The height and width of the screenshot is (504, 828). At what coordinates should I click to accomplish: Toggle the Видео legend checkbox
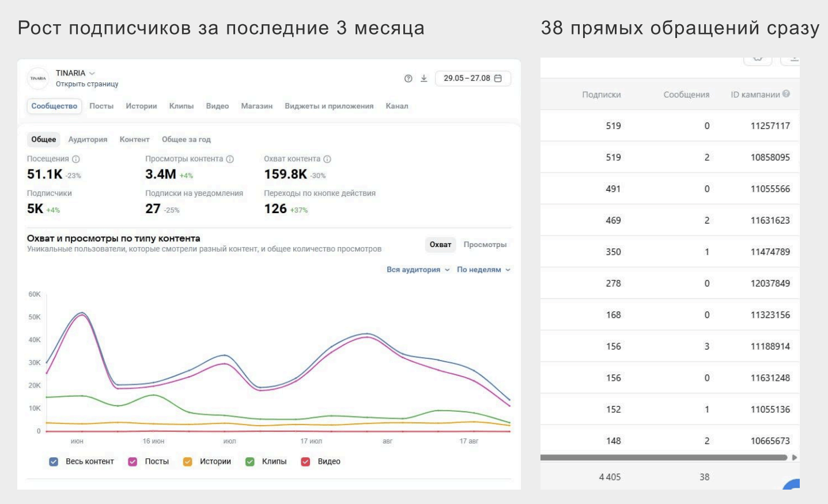click(x=306, y=461)
